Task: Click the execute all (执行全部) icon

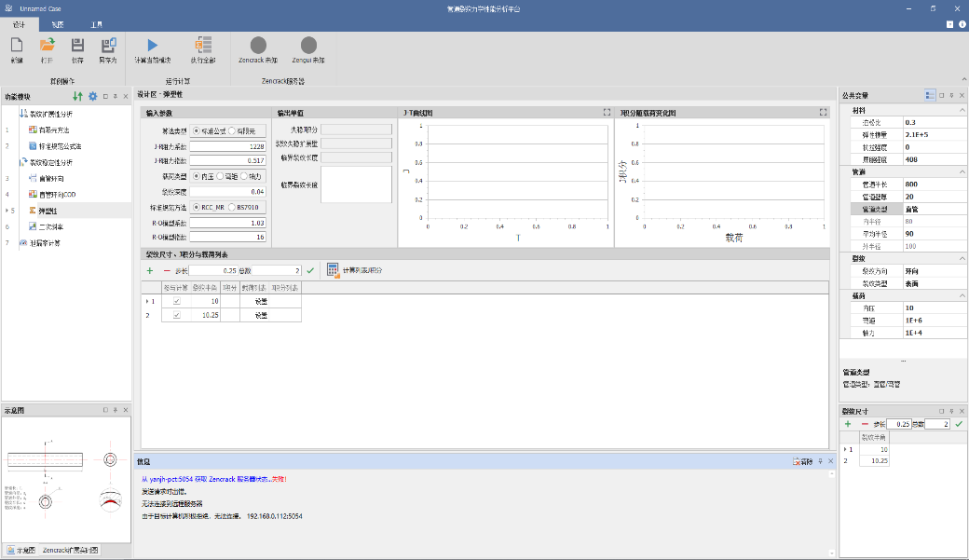Action: tap(203, 45)
